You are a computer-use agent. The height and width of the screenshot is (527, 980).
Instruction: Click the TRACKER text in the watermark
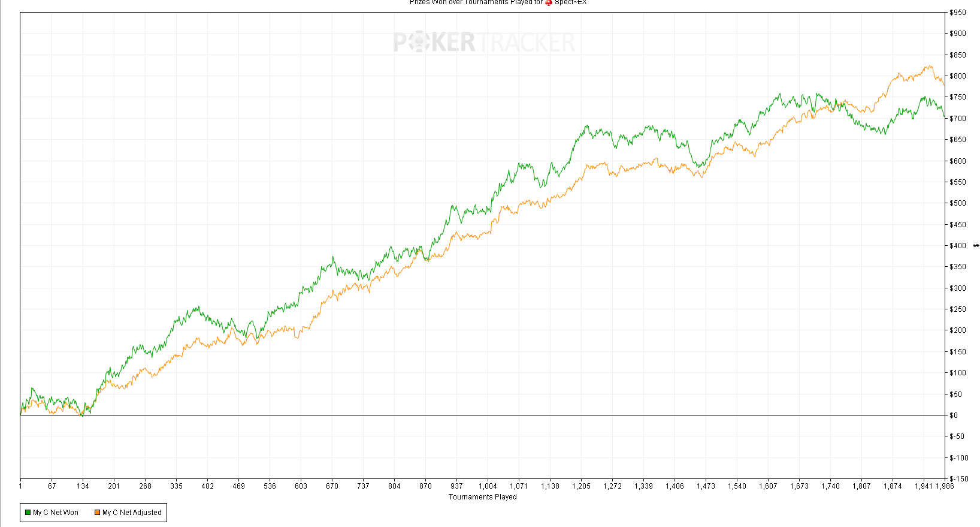click(527, 43)
